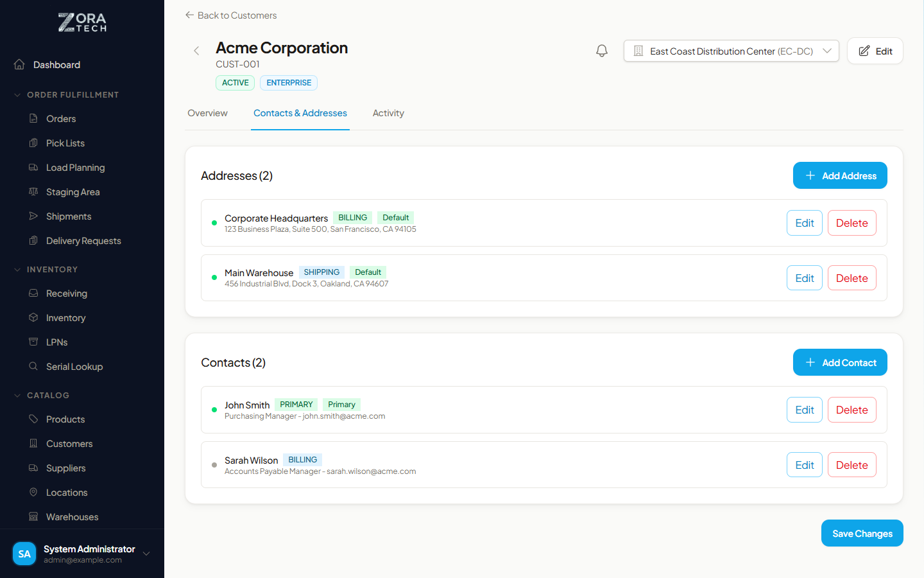
Task: Click the Receiving inbox icon
Action: coord(33,293)
